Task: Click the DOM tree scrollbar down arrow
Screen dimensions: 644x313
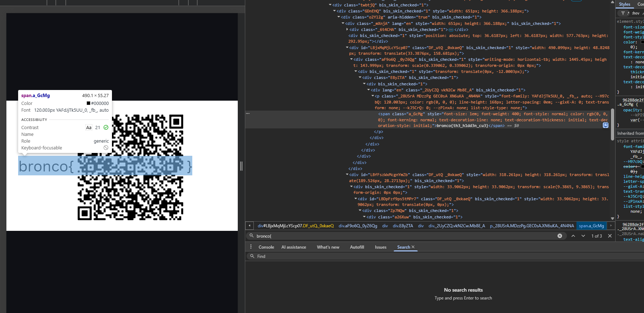Action: (x=612, y=218)
